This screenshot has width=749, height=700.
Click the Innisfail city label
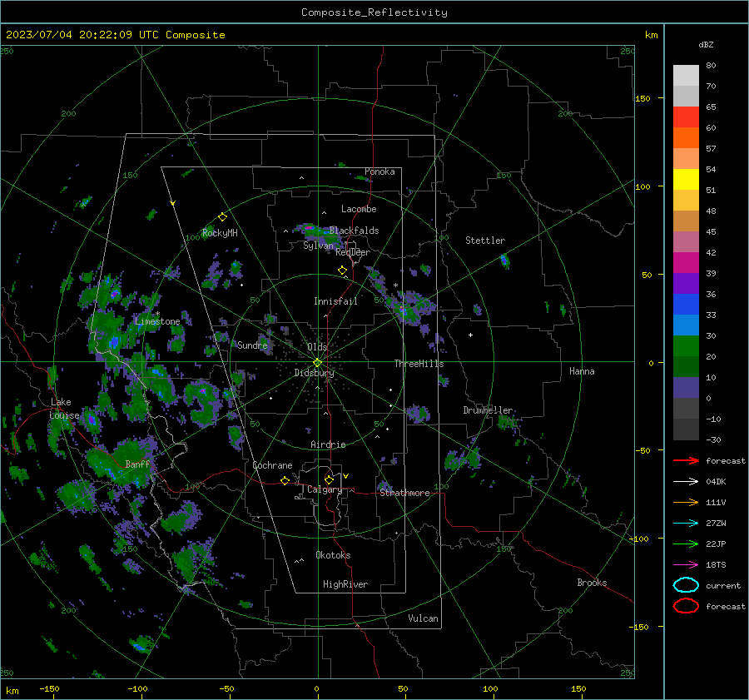click(335, 301)
